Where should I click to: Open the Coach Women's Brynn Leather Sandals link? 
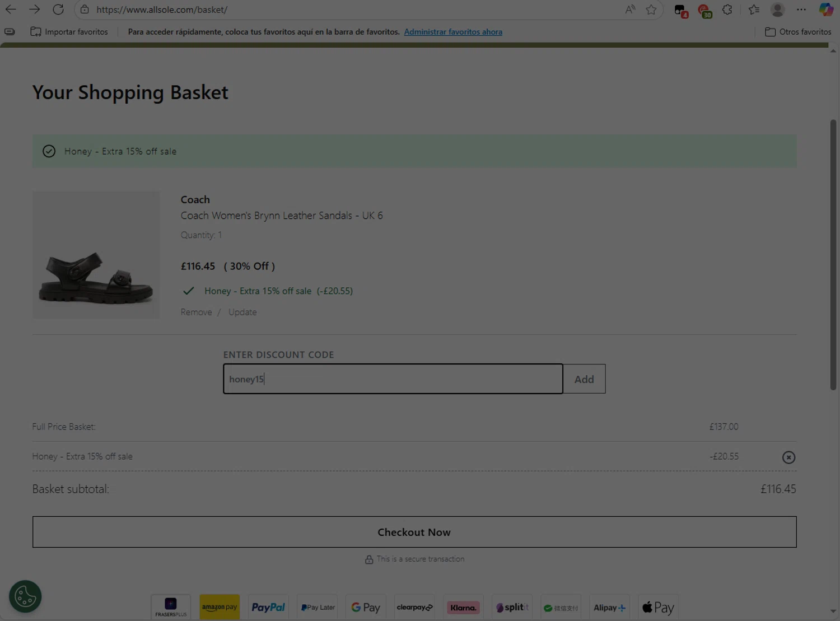(x=282, y=216)
